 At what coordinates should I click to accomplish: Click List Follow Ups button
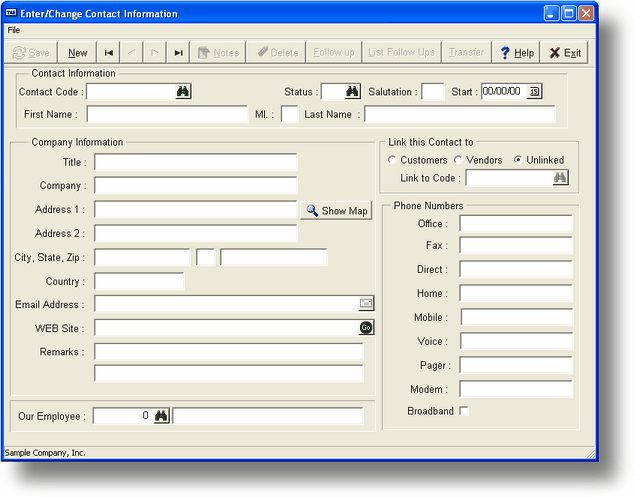coord(402,53)
